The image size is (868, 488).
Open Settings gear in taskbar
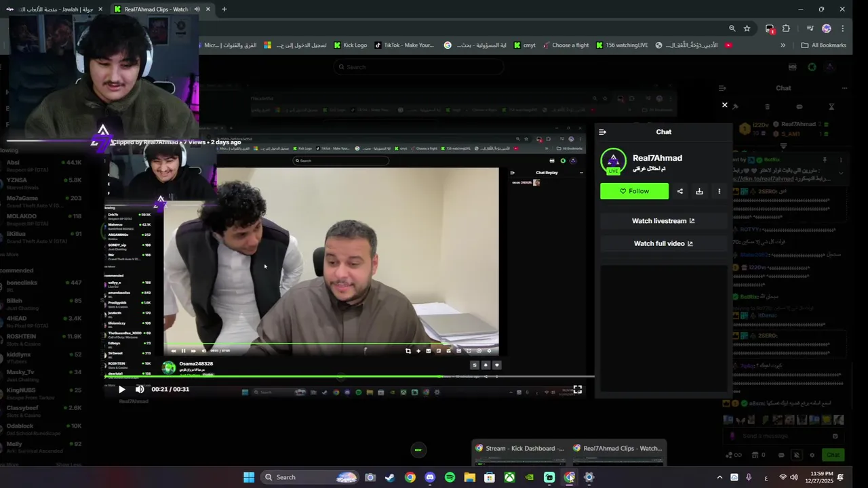[589, 477]
